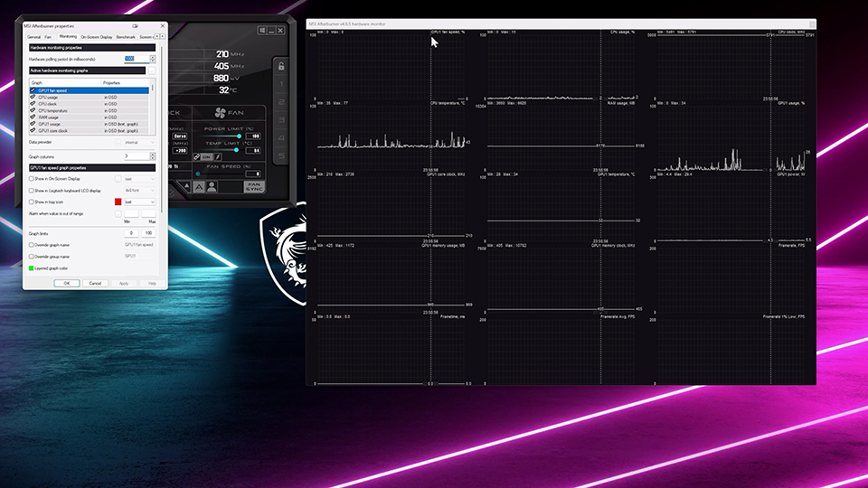Image resolution: width=868 pixels, height=488 pixels.
Task: Click the Windows logo icon in Afterburner
Action: 260,31
